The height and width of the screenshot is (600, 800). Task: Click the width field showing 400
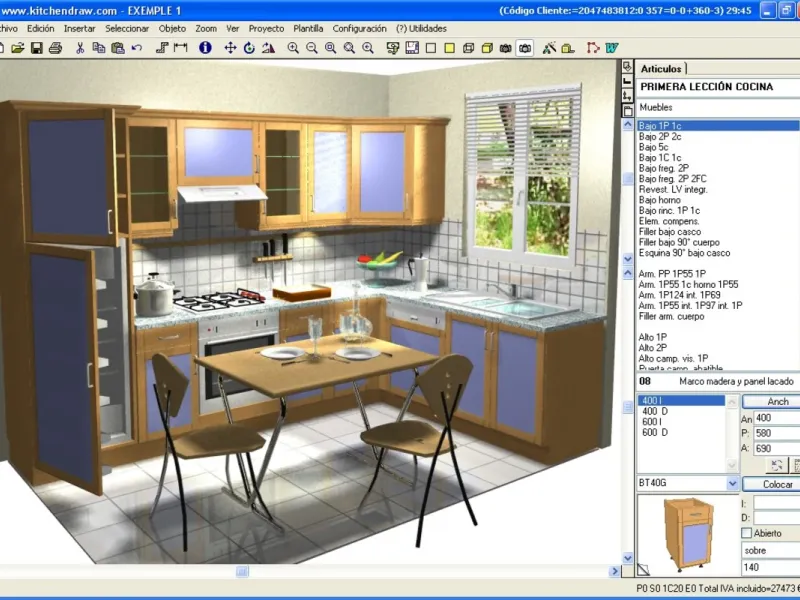(x=777, y=418)
